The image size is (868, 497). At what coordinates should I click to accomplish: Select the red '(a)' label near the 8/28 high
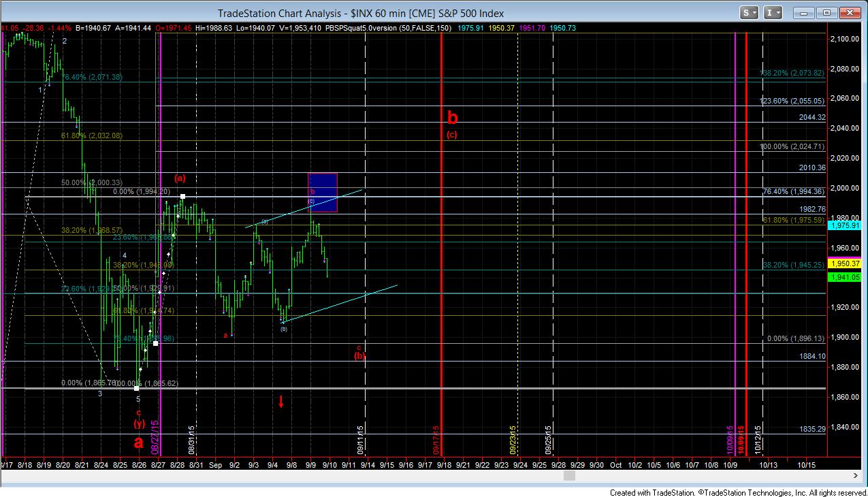coord(180,178)
